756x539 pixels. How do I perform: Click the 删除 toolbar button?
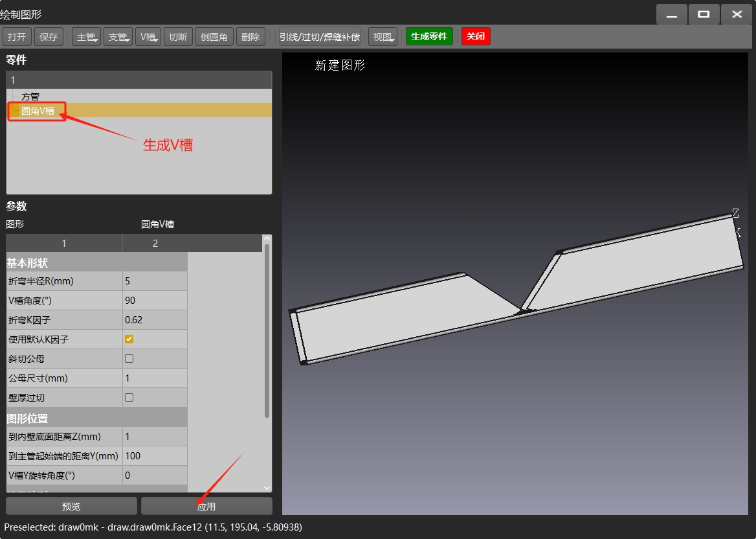pos(250,37)
